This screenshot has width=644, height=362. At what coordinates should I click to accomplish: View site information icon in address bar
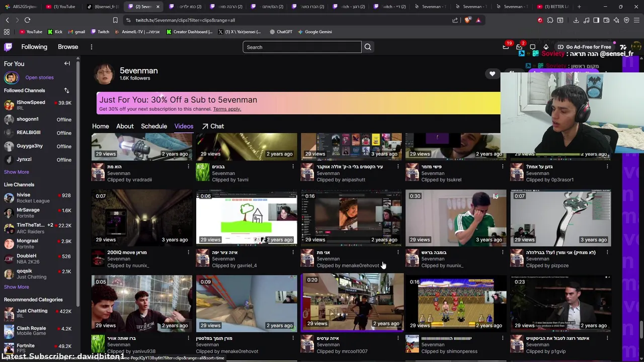[x=129, y=20]
